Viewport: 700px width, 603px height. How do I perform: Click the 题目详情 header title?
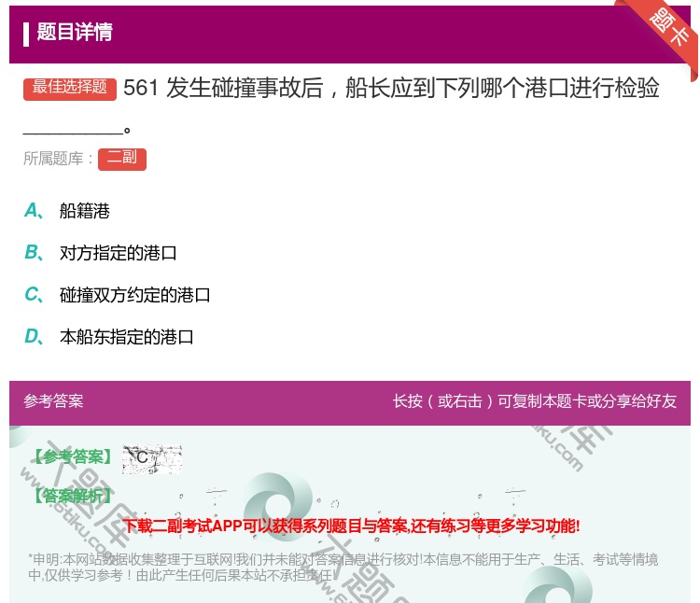[75, 32]
